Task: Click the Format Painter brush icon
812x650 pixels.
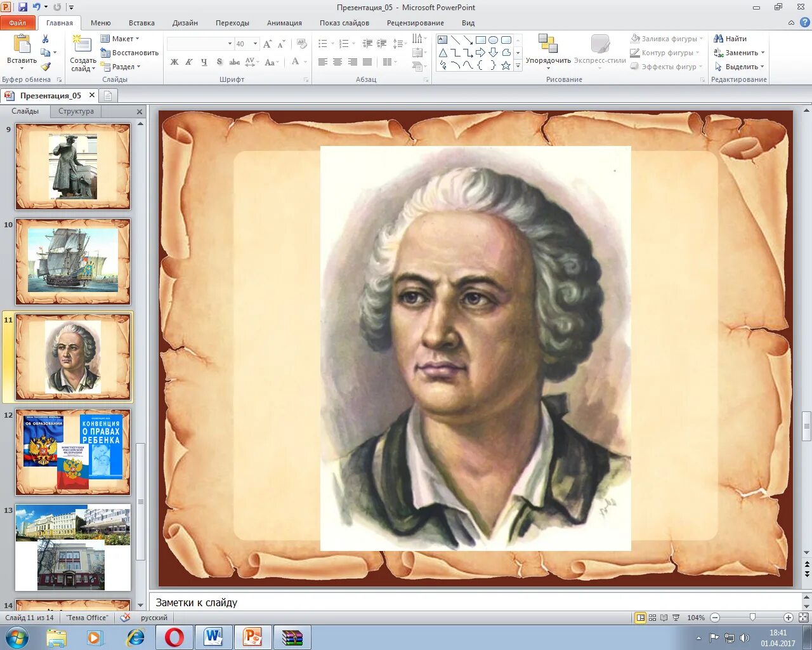Action: click(45, 67)
